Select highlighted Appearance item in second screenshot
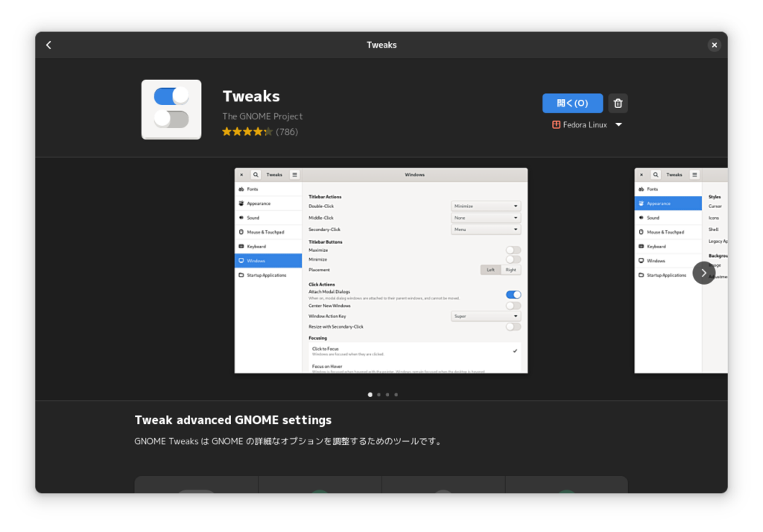The width and height of the screenshot is (763, 532). tap(668, 203)
